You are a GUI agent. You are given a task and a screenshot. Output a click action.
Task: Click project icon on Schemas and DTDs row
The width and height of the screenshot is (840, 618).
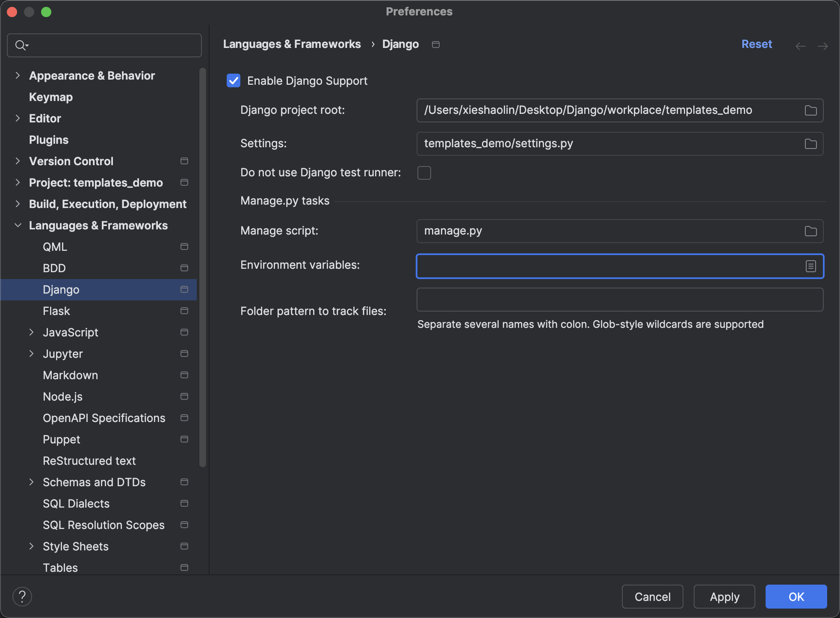coord(184,482)
